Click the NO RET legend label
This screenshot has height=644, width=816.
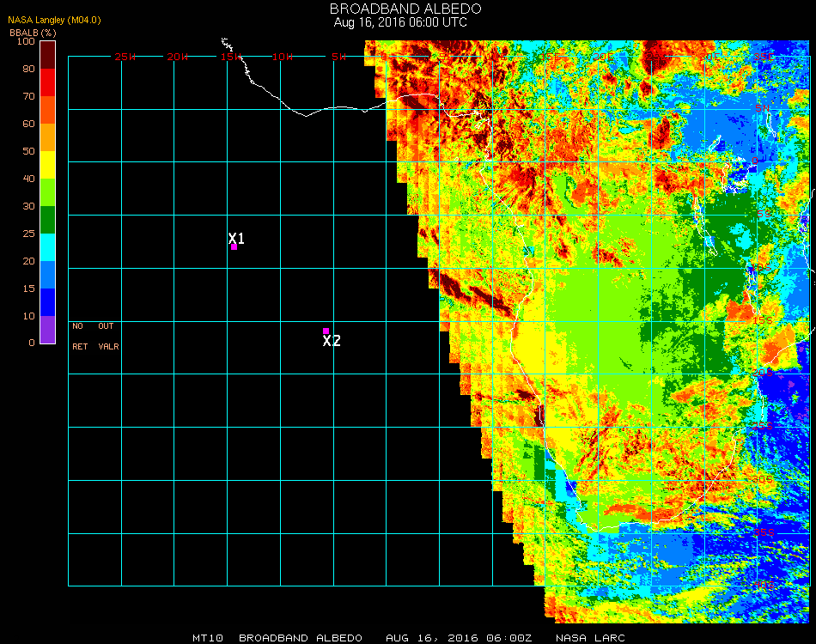tap(78, 337)
